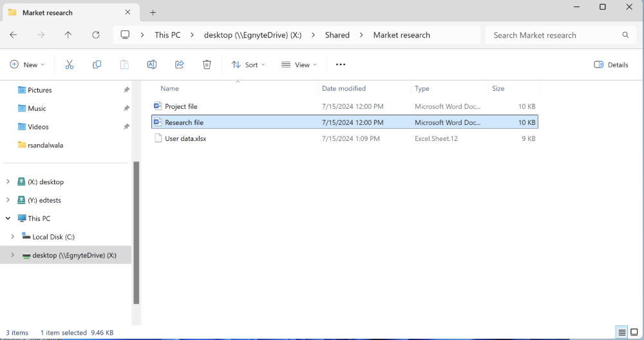Open the View dropdown menu
Viewport: 644px width, 340px height.
[299, 64]
